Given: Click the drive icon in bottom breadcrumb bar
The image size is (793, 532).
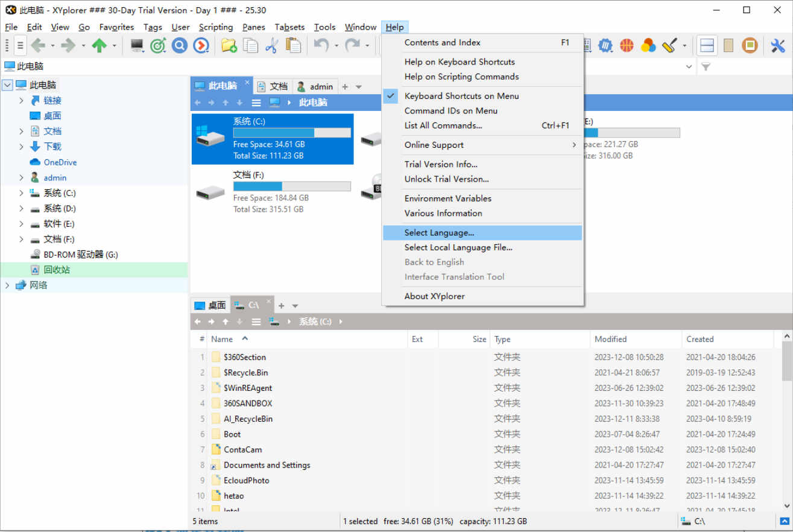Looking at the screenshot, I should (274, 321).
